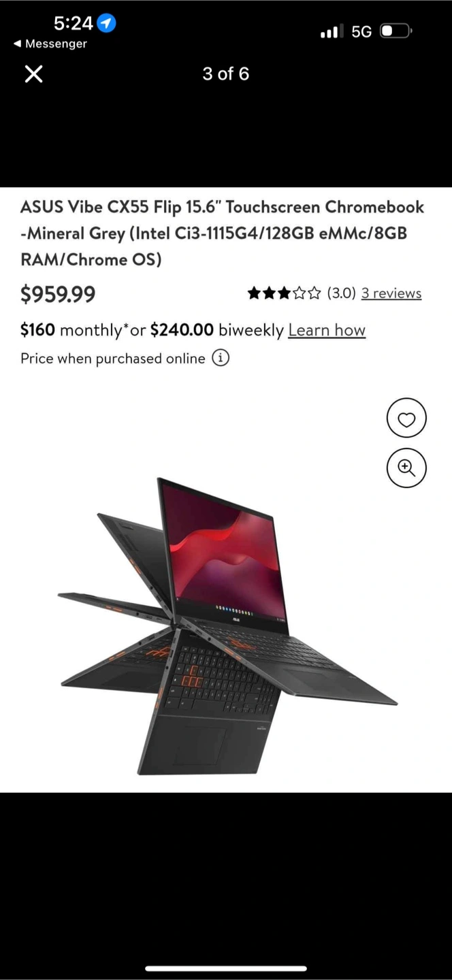Tap the home indicator bar at bottom
The height and width of the screenshot is (980, 452).
226,968
